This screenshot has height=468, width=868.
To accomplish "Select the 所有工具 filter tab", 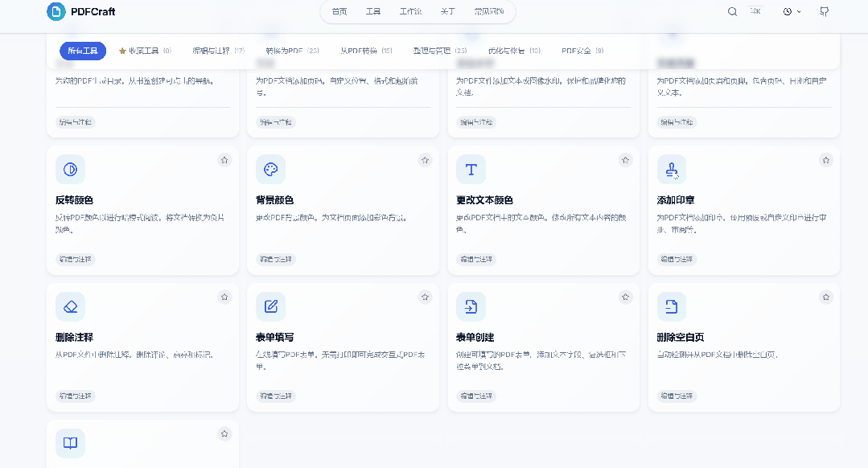I will pyautogui.click(x=83, y=51).
